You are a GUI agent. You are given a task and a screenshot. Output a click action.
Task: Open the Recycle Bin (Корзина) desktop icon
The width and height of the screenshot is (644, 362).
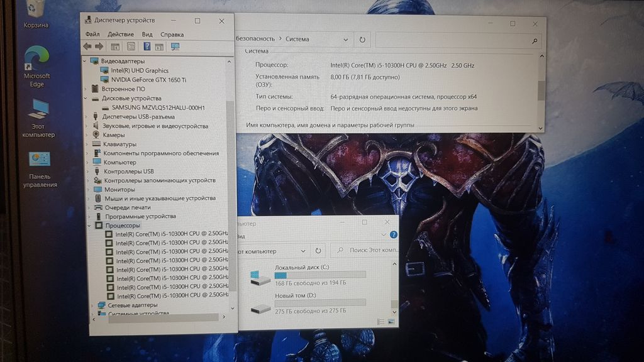[35, 11]
